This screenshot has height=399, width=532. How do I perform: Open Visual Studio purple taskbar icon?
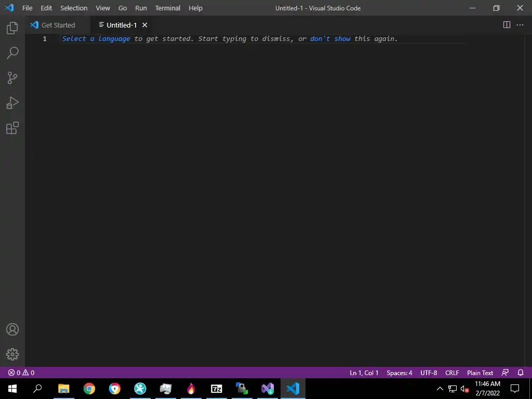pyautogui.click(x=268, y=389)
